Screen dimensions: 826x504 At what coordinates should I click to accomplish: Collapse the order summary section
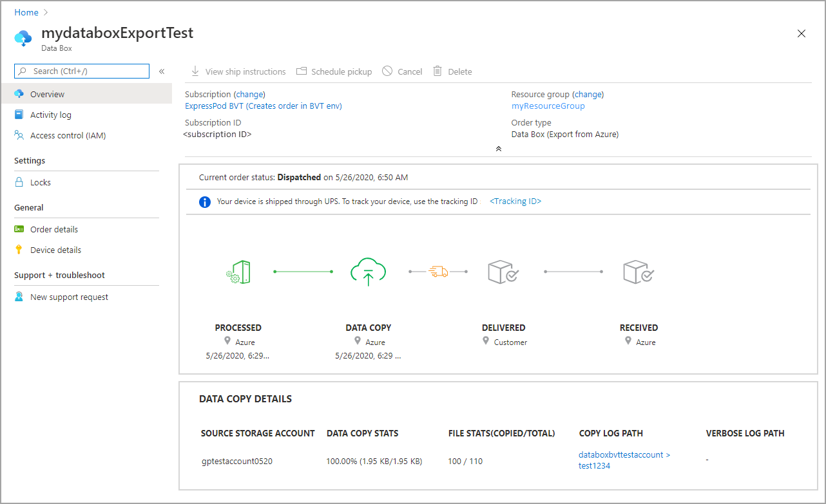coord(498,149)
